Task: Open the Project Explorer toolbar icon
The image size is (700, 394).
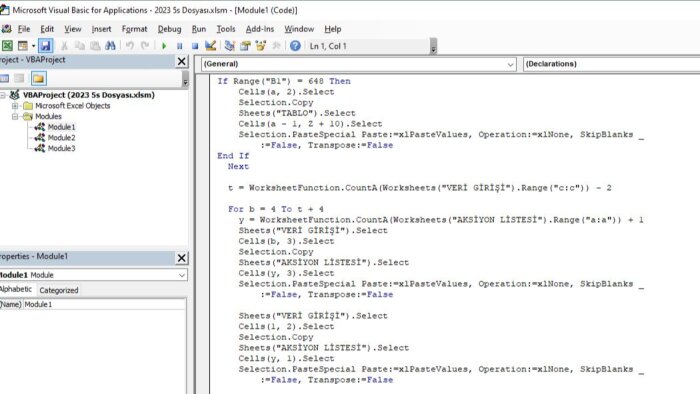Action: pyautogui.click(x=229, y=46)
